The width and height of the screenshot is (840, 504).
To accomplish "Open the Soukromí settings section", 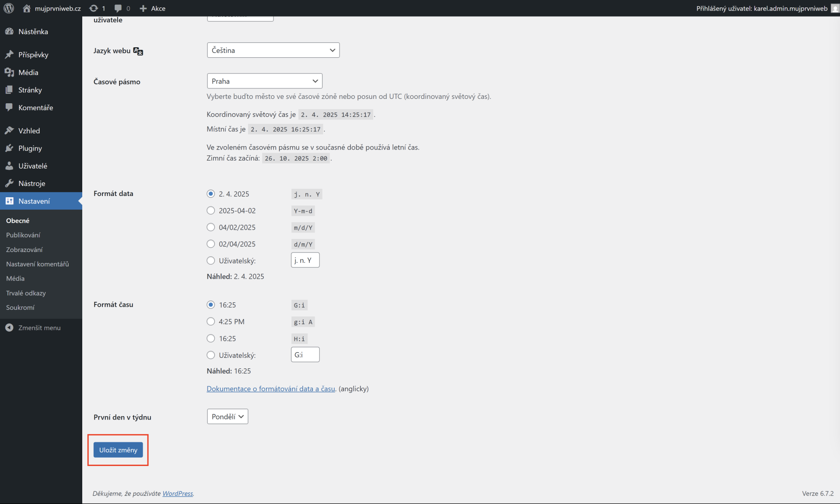I will pos(20,307).
